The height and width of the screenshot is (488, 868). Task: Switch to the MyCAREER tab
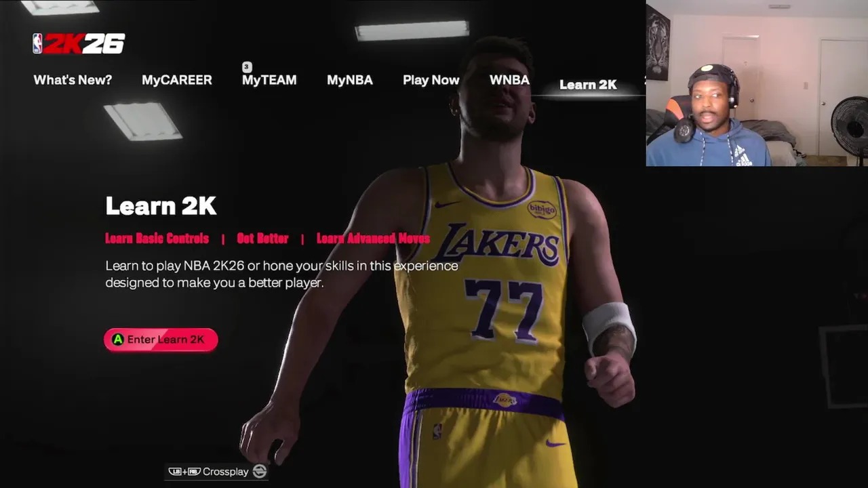[177, 80]
